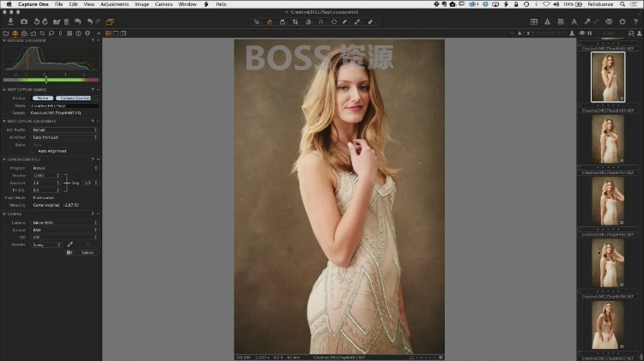The height and width of the screenshot is (361, 644).
Task: Rotate image right with clockwise arrow
Action: pos(45,21)
